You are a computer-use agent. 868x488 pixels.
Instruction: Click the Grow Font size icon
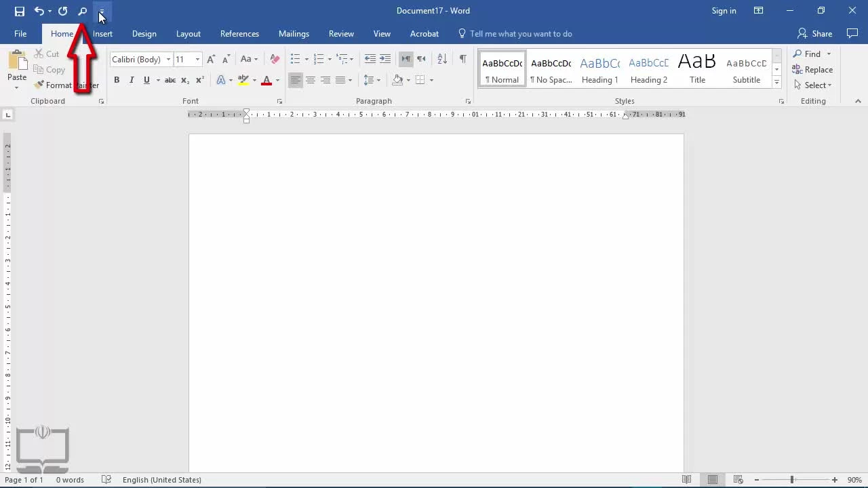click(211, 59)
